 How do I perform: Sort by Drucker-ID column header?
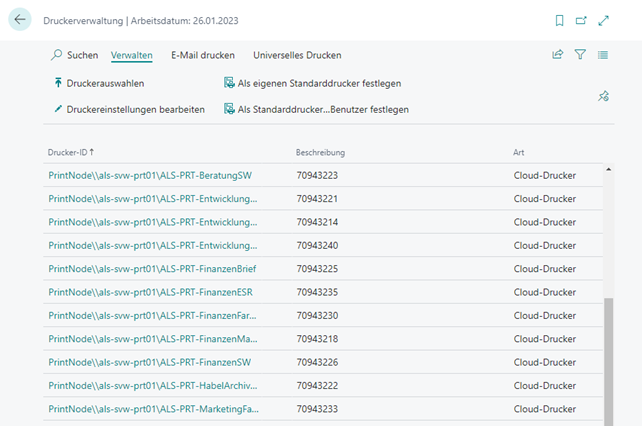(70, 152)
